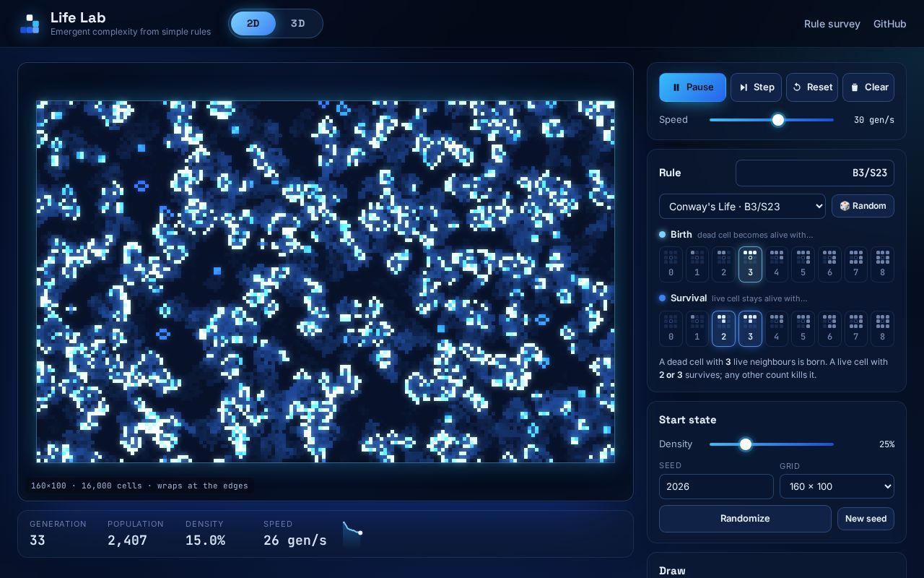Click the cellular automaton grid canvas
Viewport: 924px width, 578px height.
(326, 282)
